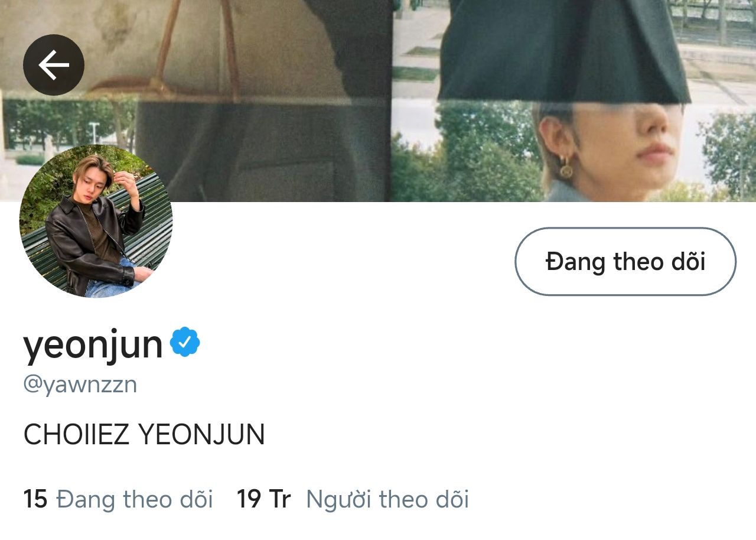Tap the following count number '15'
The height and width of the screenshot is (540, 756).
[x=35, y=499]
